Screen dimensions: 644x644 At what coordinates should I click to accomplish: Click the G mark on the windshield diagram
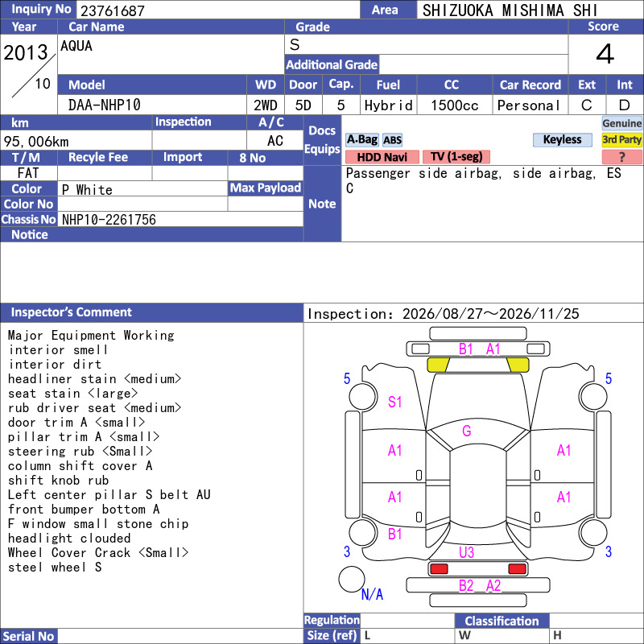[x=467, y=431]
